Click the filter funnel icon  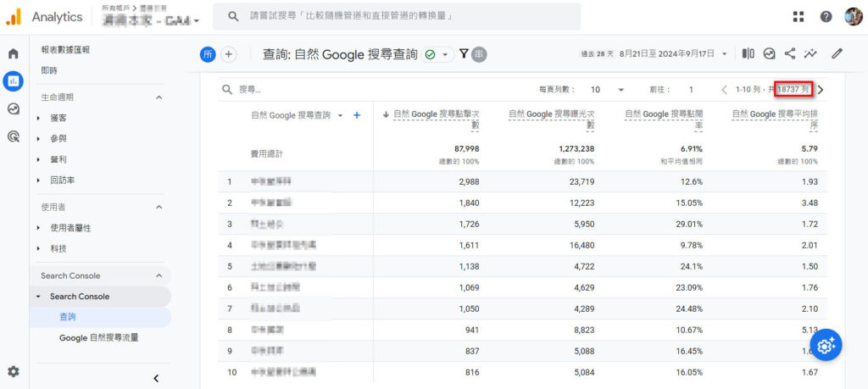464,53
